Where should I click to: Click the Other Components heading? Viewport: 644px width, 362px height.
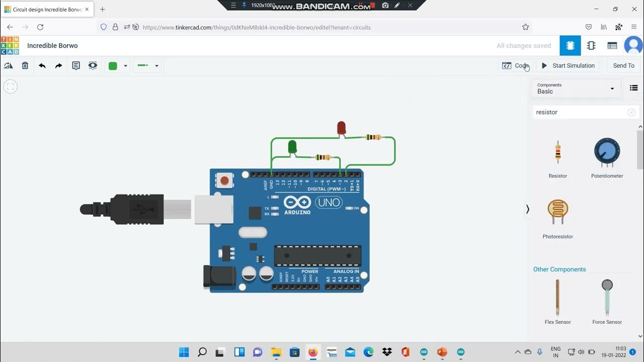(559, 269)
